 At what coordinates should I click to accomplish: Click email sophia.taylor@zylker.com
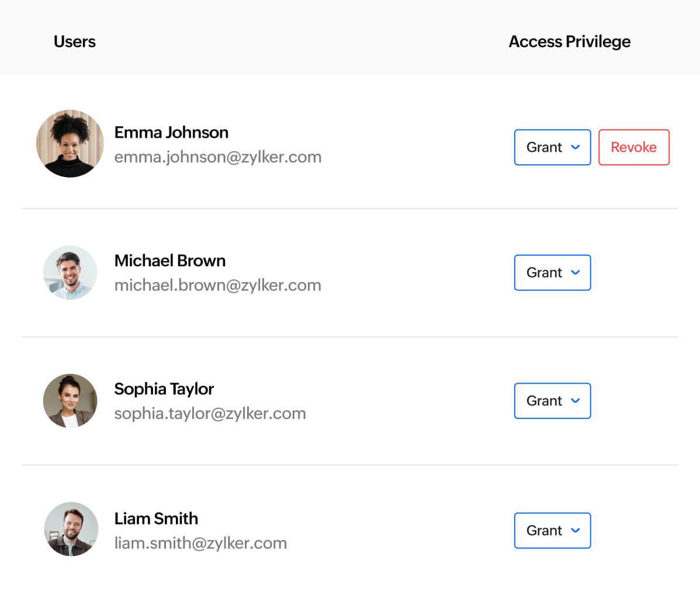pyautogui.click(x=210, y=414)
